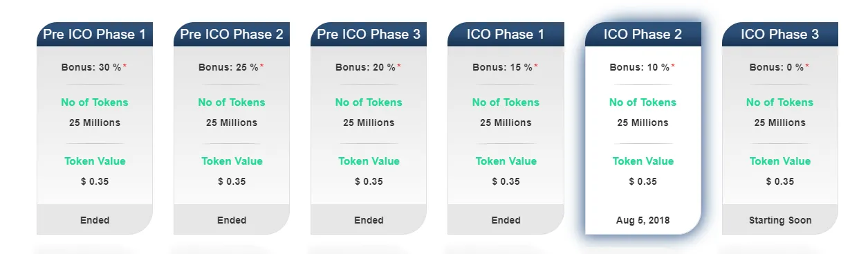Image resolution: width=868 pixels, height=254 pixels.
Task: Click the red asterisk beside Bonus: 0 %
Action: click(807, 66)
